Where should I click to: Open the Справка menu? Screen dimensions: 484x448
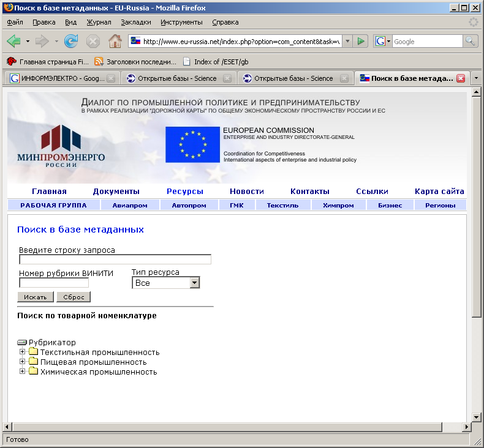coord(225,22)
